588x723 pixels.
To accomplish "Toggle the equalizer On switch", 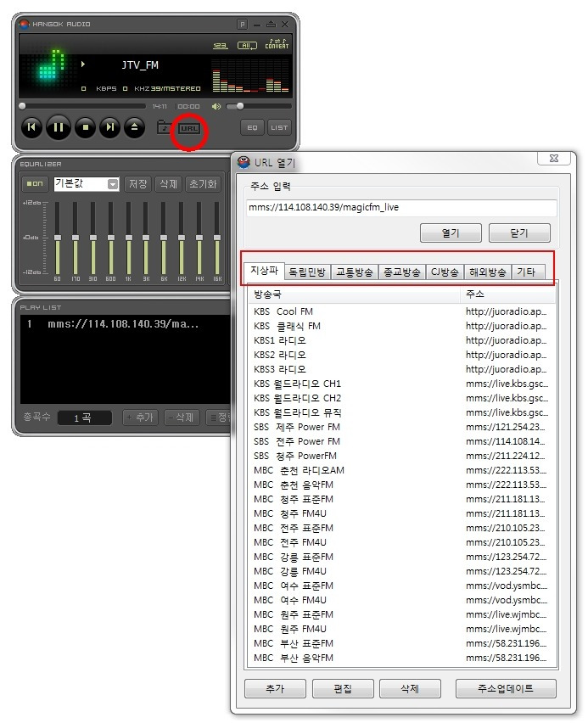I will pos(35,183).
